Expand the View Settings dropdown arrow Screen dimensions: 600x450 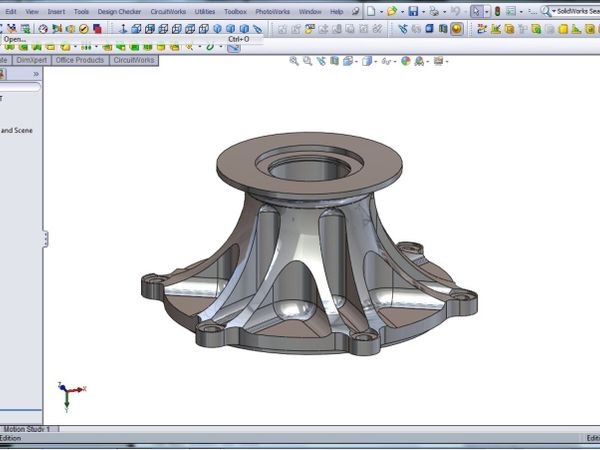point(447,62)
